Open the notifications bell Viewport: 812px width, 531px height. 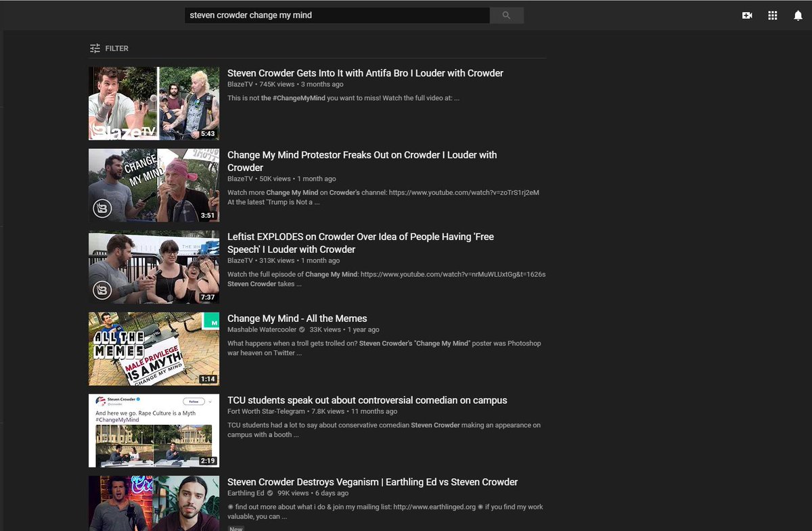pos(798,15)
